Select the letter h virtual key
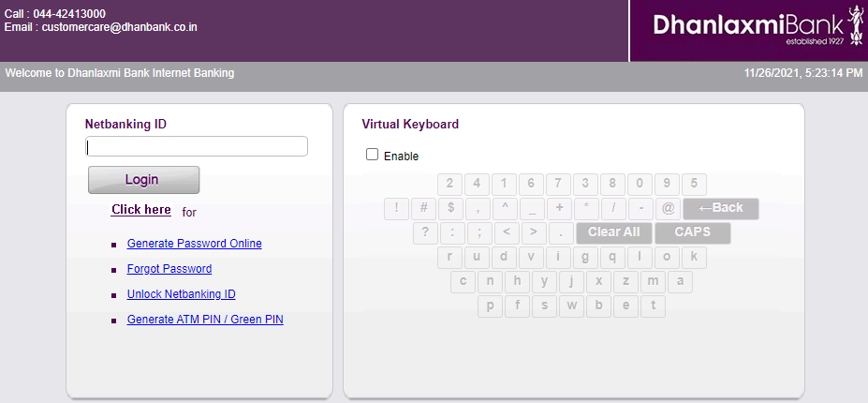The height and width of the screenshot is (403, 868). [x=517, y=282]
